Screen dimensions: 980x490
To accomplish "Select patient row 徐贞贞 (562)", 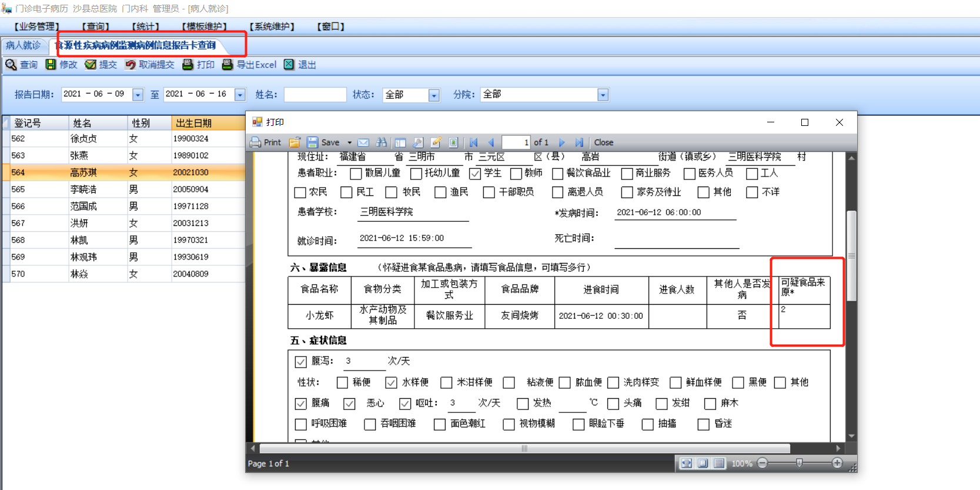I will pos(123,139).
